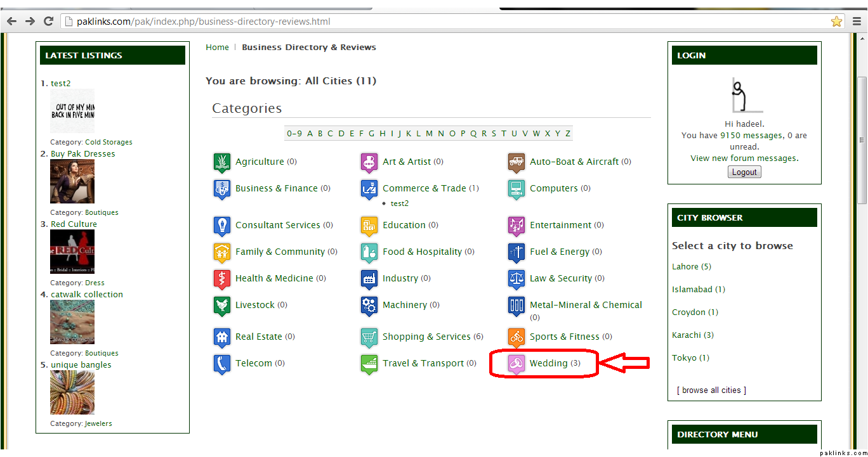Click the Agriculture category icon
This screenshot has height=457, width=868.
(x=221, y=162)
